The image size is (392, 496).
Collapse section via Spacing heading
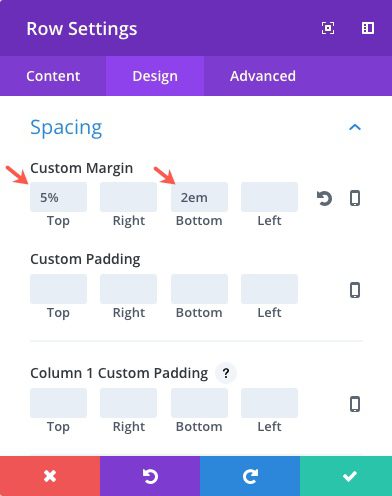click(66, 127)
